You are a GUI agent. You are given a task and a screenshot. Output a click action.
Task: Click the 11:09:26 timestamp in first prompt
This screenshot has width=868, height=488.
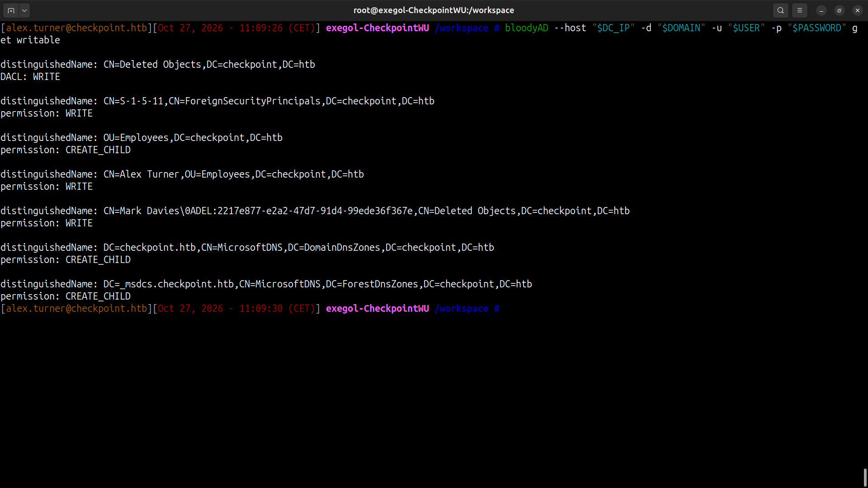tap(261, 28)
